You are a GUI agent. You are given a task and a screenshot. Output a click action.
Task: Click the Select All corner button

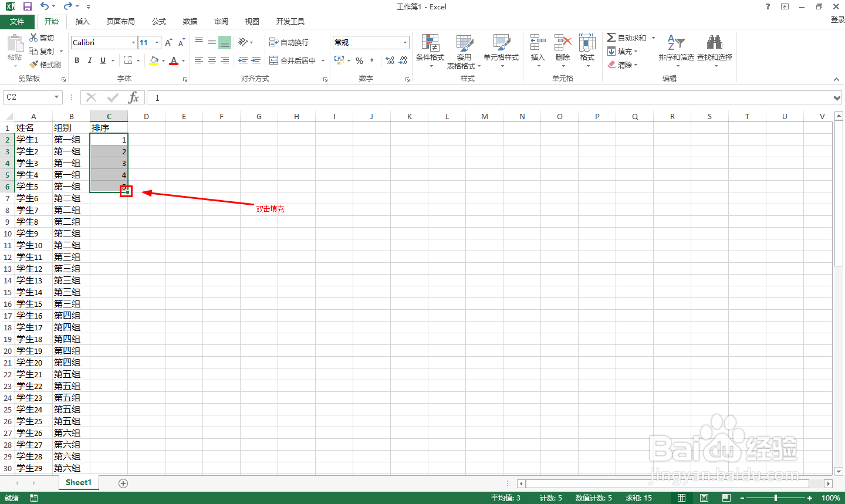[x=8, y=116]
